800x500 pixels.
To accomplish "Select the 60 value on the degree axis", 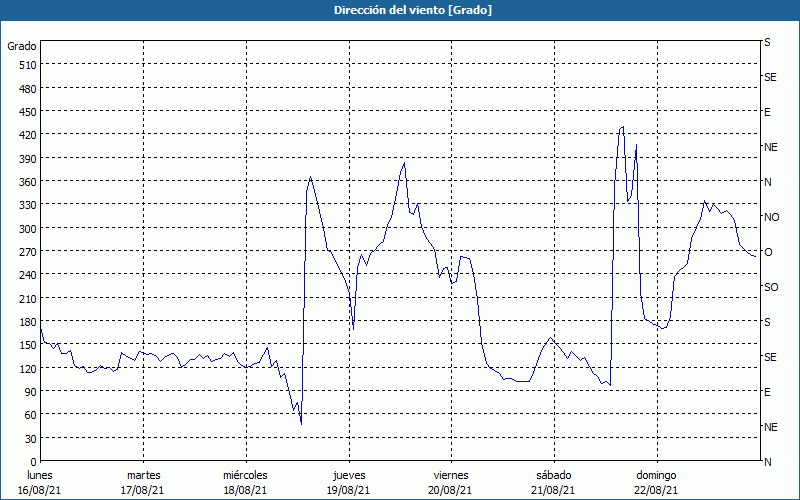I will click(x=31, y=415).
